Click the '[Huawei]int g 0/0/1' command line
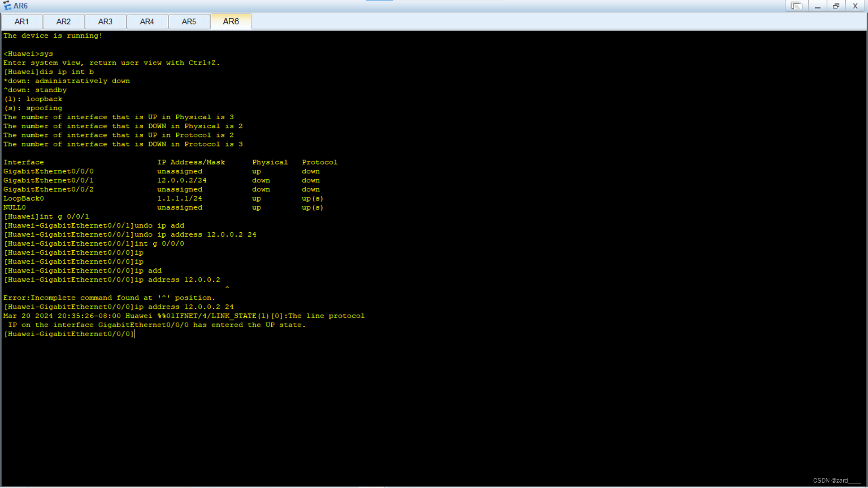This screenshot has height=488, width=868. pos(47,216)
